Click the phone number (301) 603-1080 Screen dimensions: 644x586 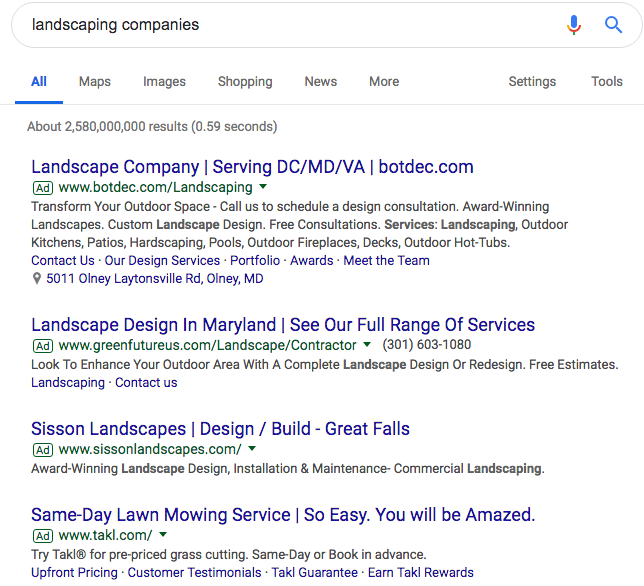(427, 345)
